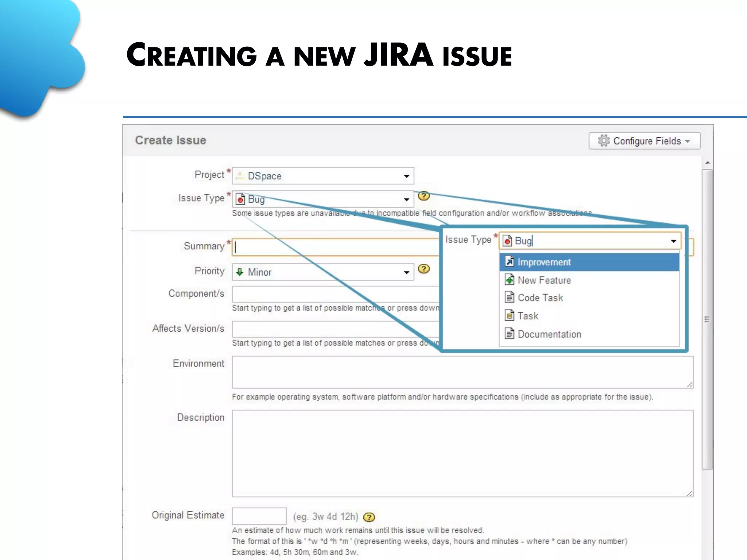This screenshot has height=560, width=747.
Task: Click the Bug icon in Issue Type field
Action: click(x=240, y=199)
